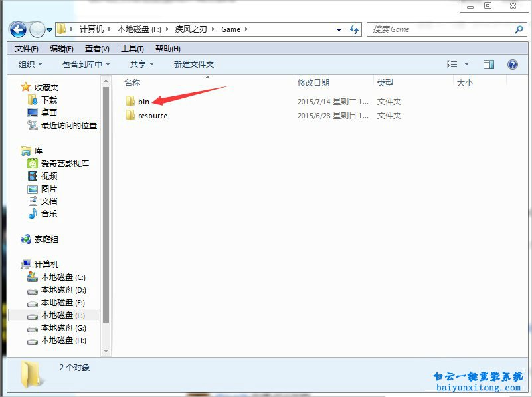Open the bin folder in file list

click(x=142, y=101)
